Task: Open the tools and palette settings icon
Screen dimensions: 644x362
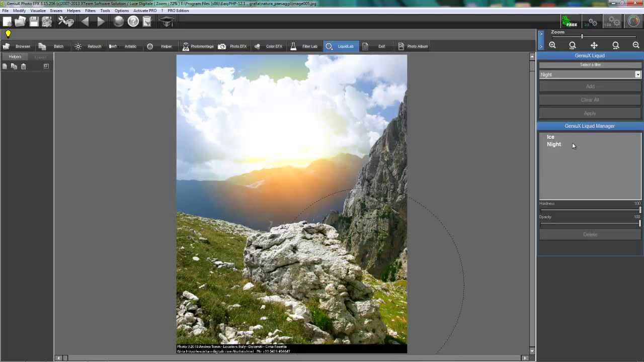Action: click(x=66, y=22)
